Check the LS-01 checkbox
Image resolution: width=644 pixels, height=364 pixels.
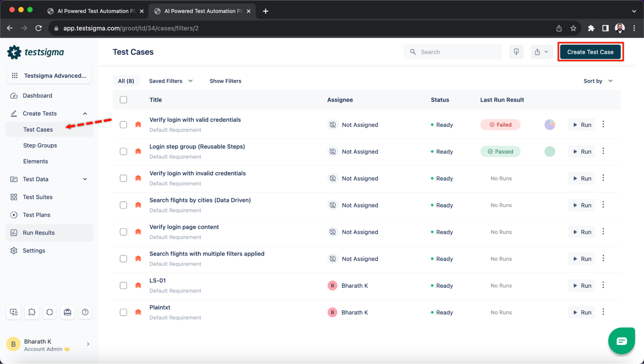(x=123, y=285)
